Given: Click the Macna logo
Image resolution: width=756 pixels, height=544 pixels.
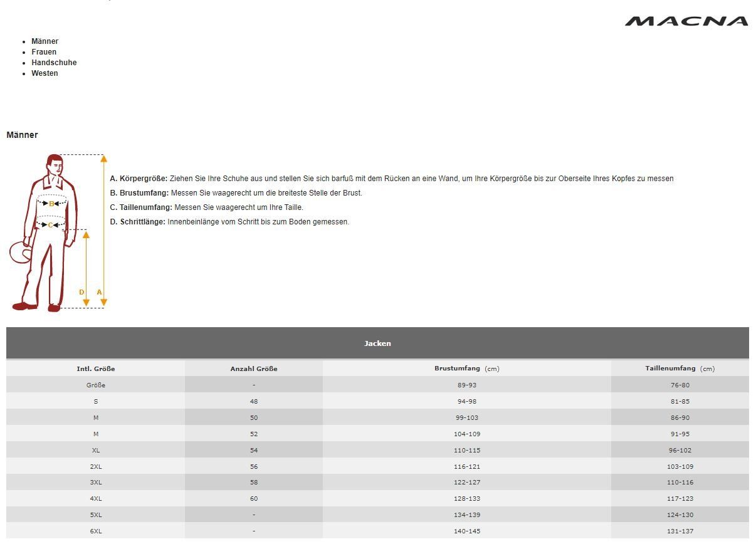Looking at the screenshot, I should coord(686,21).
